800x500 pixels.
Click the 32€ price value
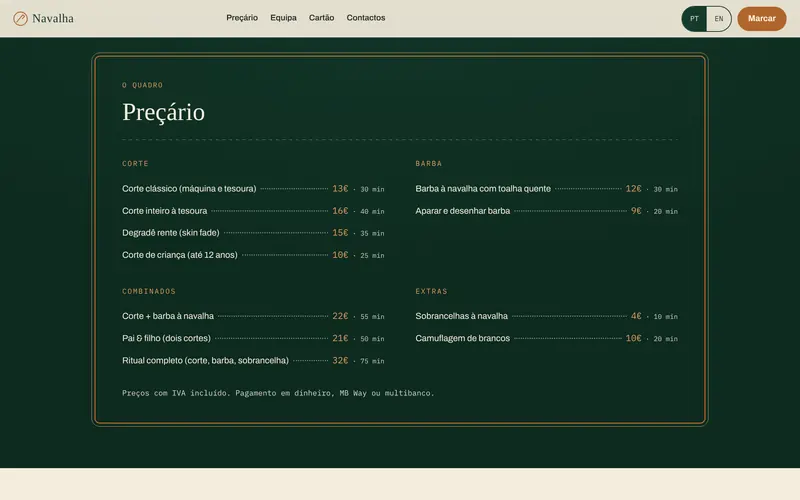coord(340,361)
